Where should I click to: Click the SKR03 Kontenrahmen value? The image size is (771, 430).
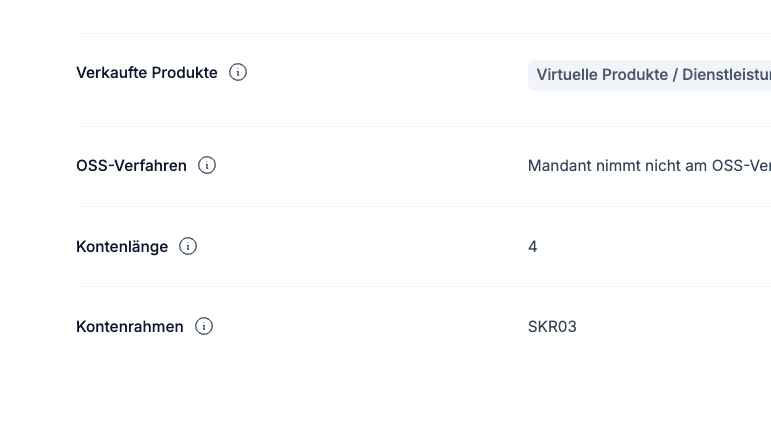(x=552, y=326)
